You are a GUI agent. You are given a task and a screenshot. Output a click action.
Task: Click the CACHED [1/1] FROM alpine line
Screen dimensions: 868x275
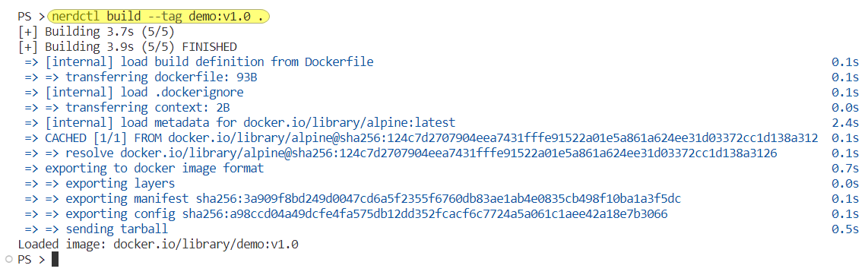coord(421,137)
